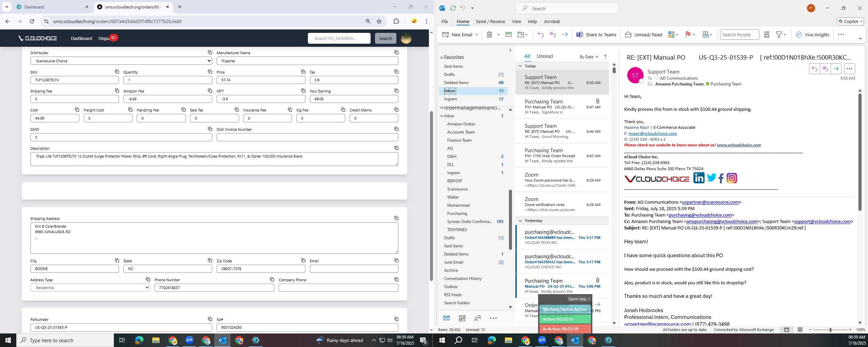The width and height of the screenshot is (868, 347).
Task: Delete email using trash icon in Outlook
Action: 489,35
